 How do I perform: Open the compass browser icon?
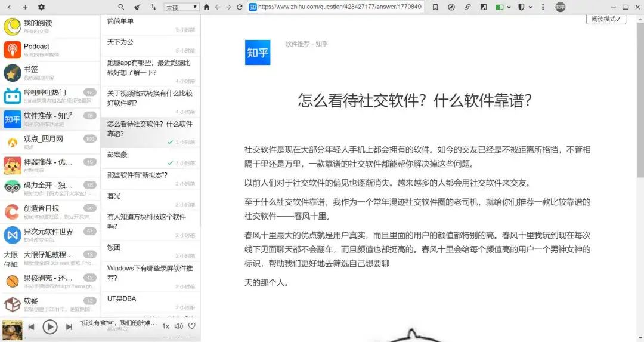(x=451, y=7)
